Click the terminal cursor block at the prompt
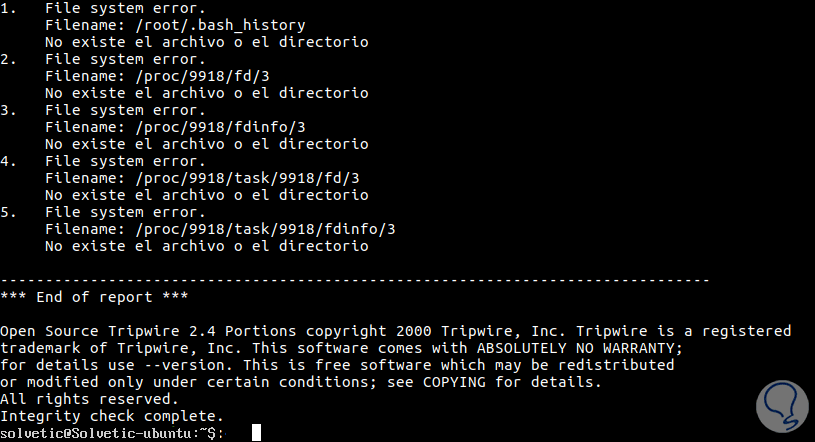The height and width of the screenshot is (442, 815). point(257,432)
